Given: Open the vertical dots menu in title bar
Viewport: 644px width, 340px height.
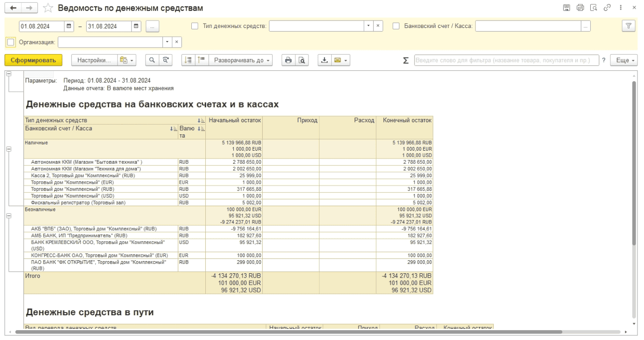Looking at the screenshot, I should click(x=621, y=8).
